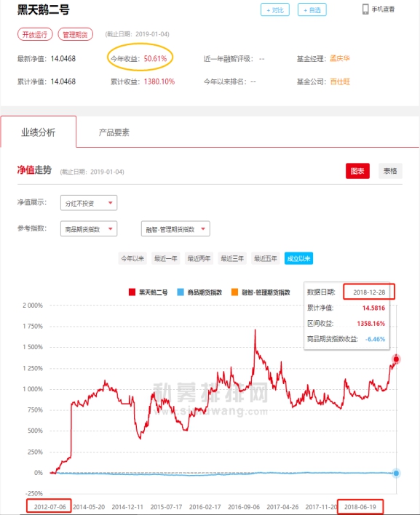Viewport: 420px width, 515px height.
Task: Click the blue index end-point marker
Action: pyautogui.click(x=396, y=474)
